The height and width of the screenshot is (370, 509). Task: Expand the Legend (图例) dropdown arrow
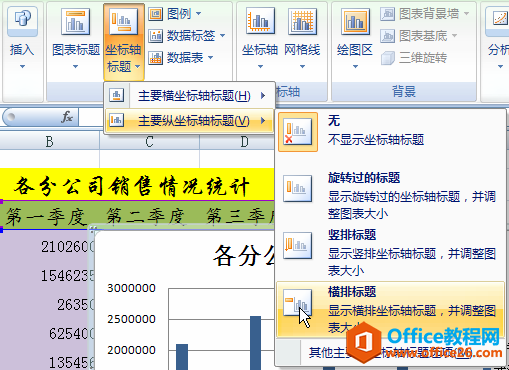point(199,14)
